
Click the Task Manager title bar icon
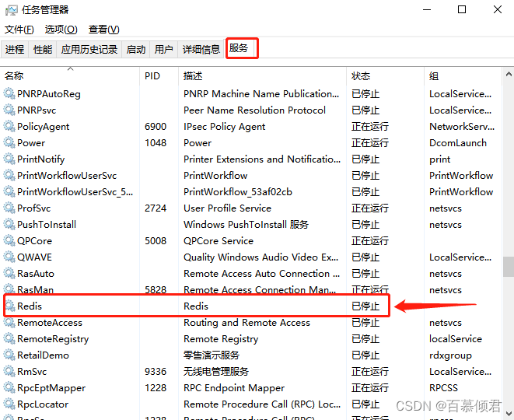point(11,10)
